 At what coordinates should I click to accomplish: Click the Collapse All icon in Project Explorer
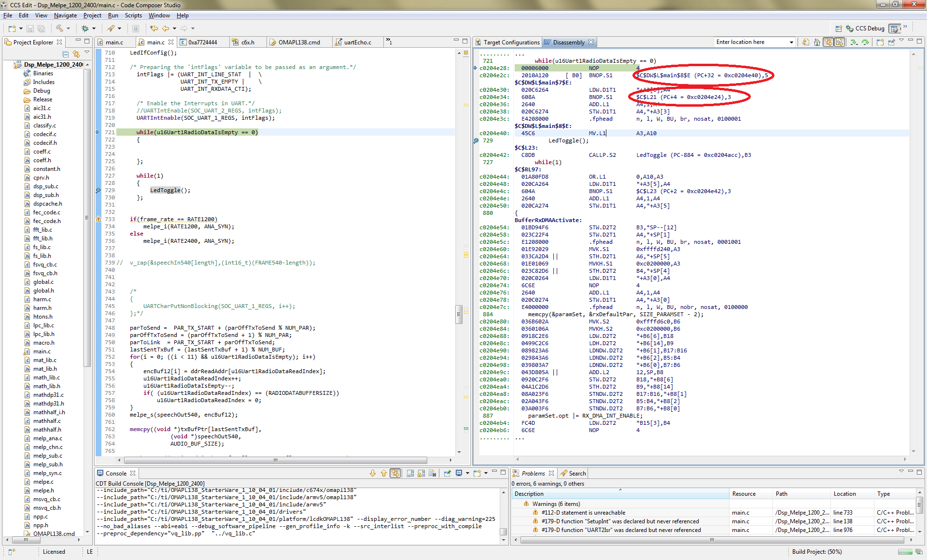tap(66, 54)
